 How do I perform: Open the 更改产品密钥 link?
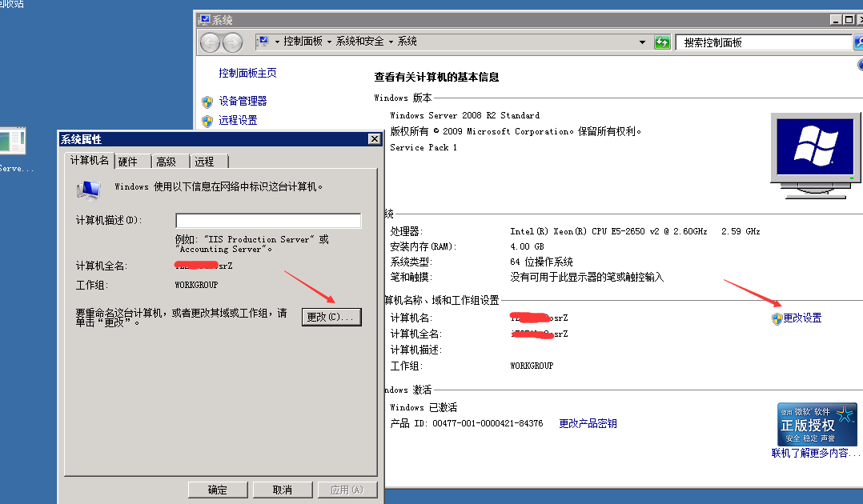[588, 423]
